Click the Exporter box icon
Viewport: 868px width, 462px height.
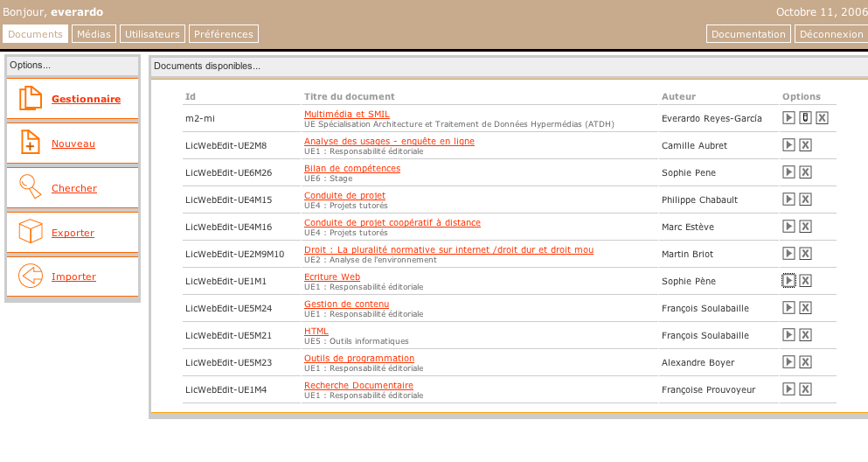[31, 232]
